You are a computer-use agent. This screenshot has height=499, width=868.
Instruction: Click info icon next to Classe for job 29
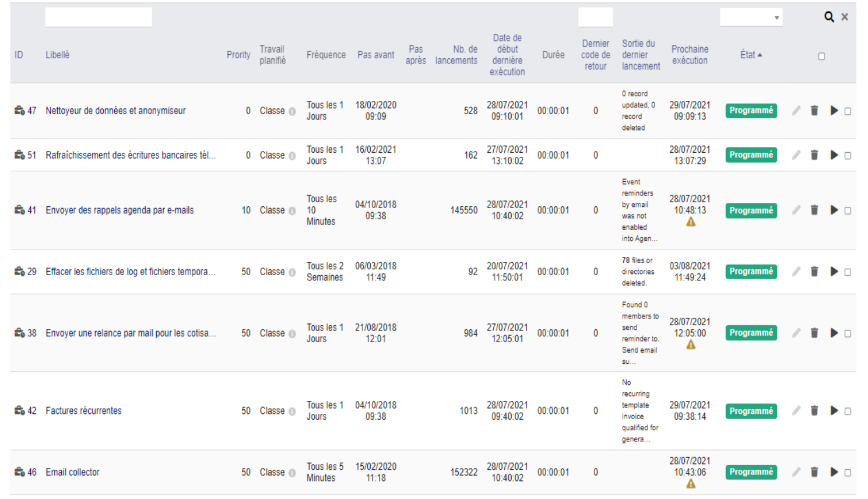click(x=292, y=272)
